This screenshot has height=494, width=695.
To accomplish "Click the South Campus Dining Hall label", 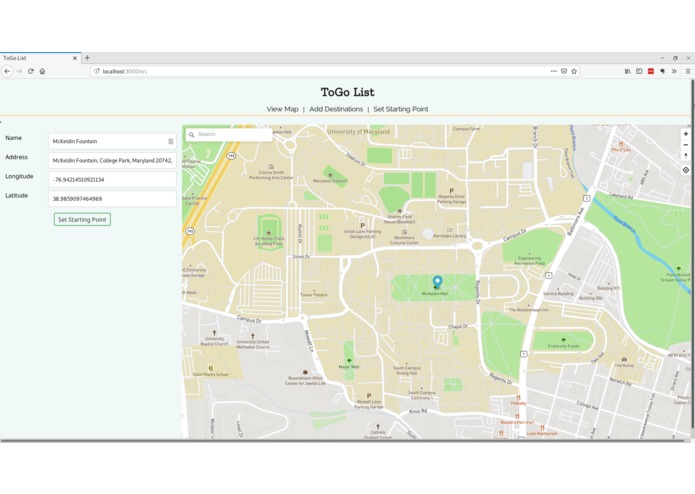I will point(406,370).
